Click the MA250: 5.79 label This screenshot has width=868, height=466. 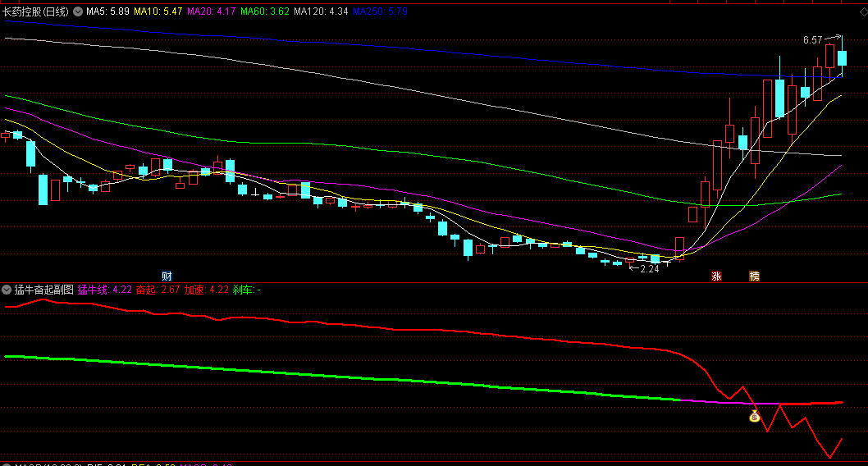381,11
